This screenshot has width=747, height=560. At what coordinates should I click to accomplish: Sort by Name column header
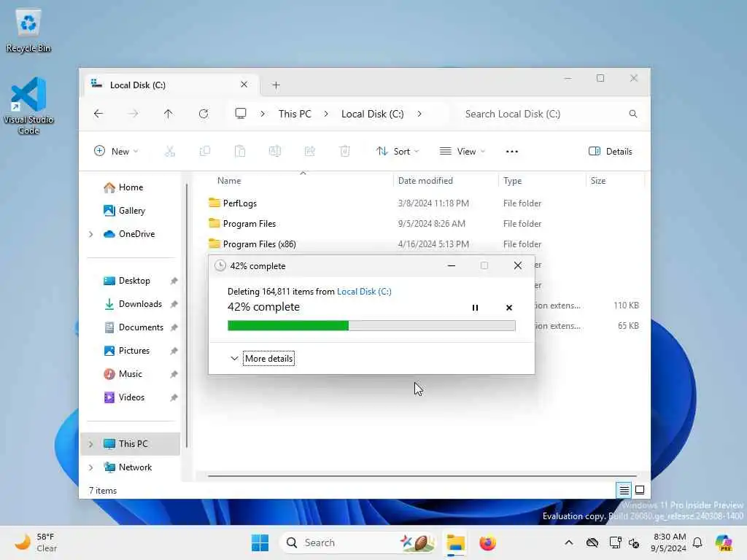click(x=300, y=181)
